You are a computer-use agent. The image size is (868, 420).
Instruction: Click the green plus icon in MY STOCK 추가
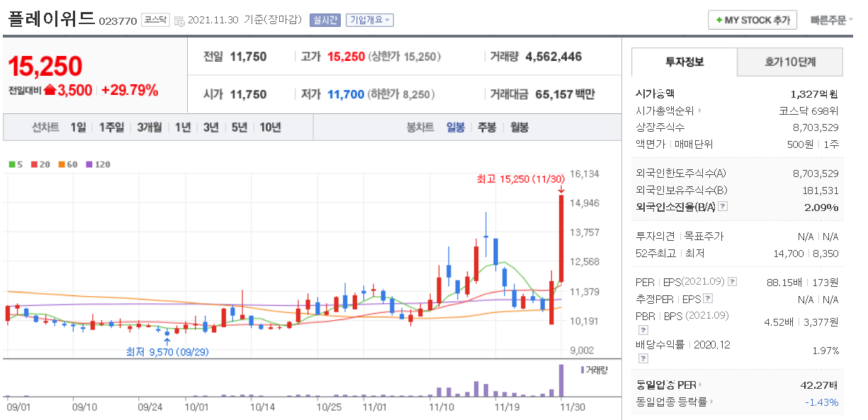718,21
